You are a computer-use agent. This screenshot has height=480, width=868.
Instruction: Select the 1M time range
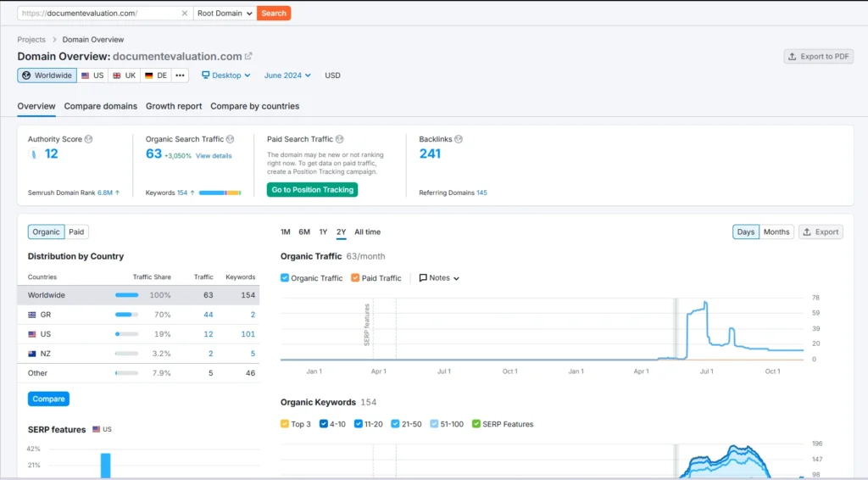[286, 232]
